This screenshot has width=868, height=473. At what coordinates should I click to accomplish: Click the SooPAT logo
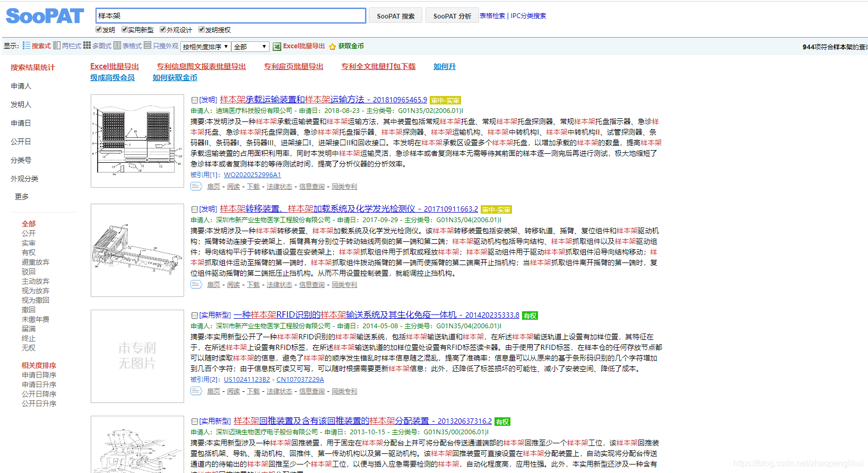[x=45, y=16]
